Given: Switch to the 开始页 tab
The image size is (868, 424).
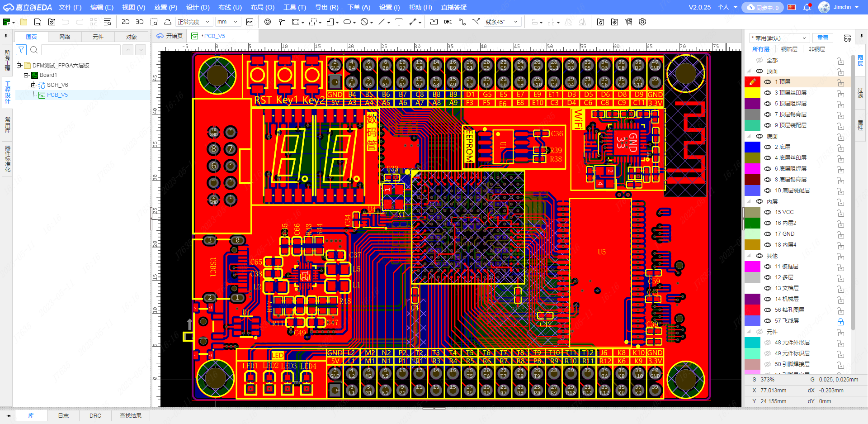Looking at the screenshot, I should click(170, 36).
